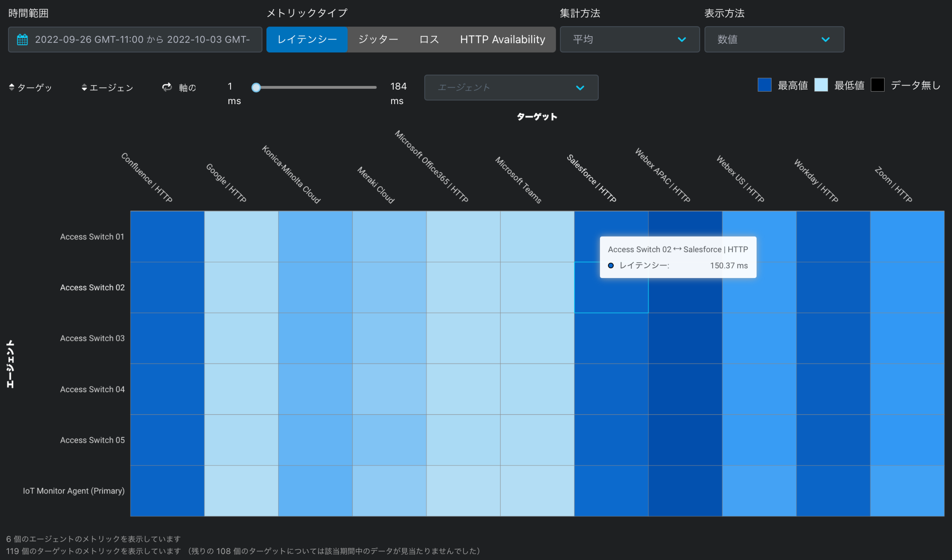Click the 150.37 ms latency tooltip value
This screenshot has width=952, height=560.
pyautogui.click(x=729, y=265)
